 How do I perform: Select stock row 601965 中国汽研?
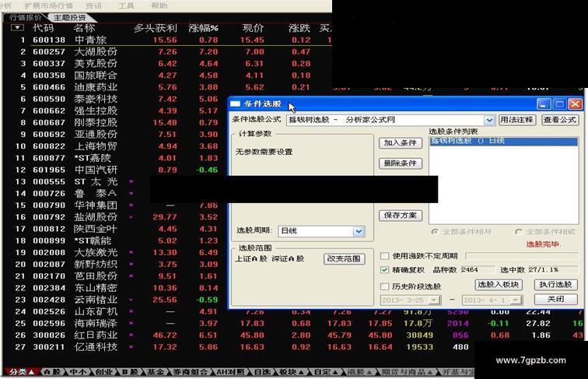point(116,170)
